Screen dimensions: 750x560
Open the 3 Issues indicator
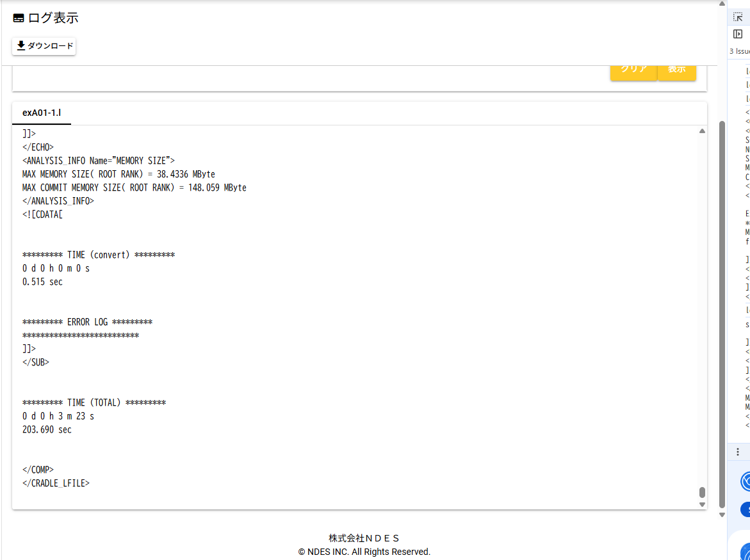tap(740, 51)
